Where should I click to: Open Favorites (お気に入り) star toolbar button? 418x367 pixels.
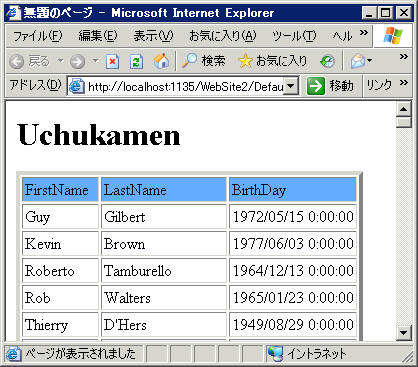click(x=273, y=61)
